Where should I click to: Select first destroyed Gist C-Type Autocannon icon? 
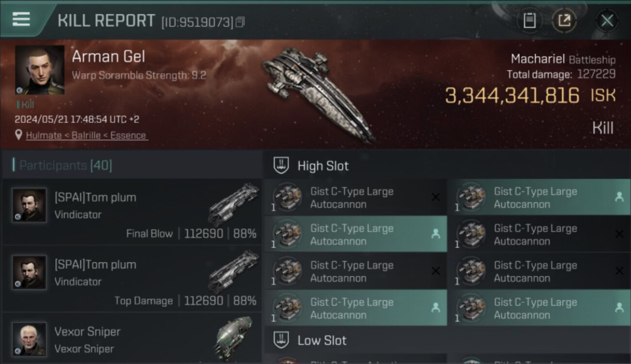click(287, 197)
